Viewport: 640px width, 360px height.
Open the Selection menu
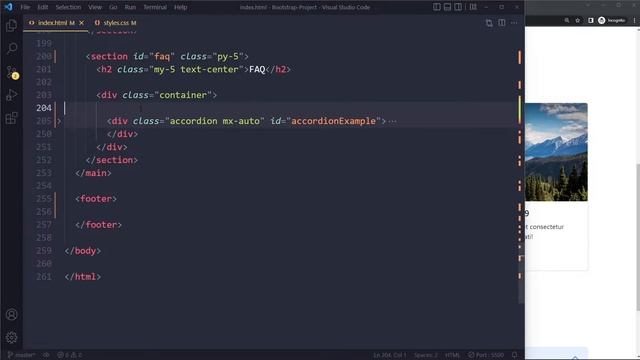(x=68, y=7)
